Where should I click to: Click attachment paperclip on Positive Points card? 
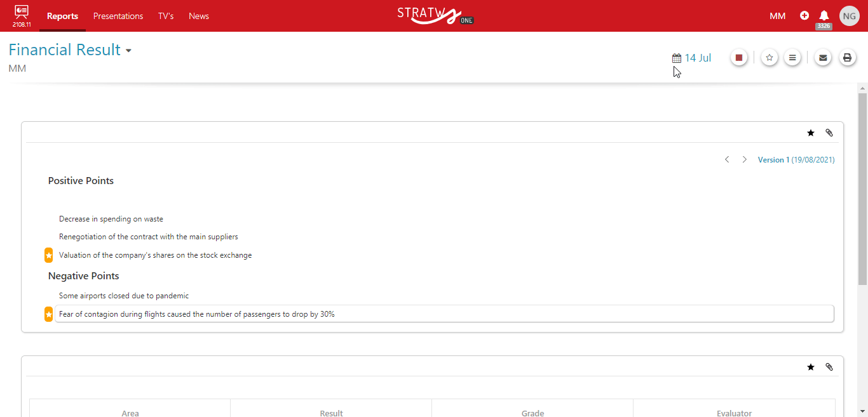click(829, 133)
